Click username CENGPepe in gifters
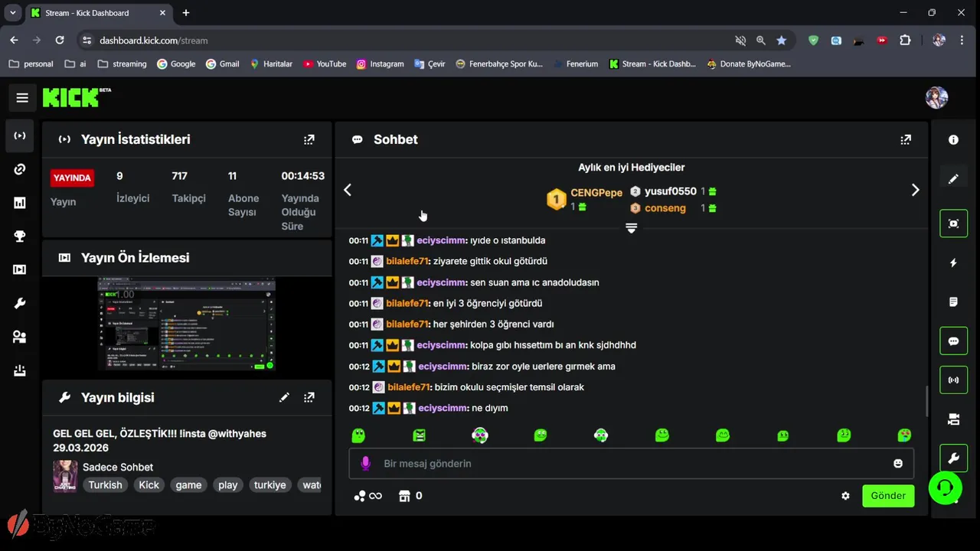 pos(596,193)
